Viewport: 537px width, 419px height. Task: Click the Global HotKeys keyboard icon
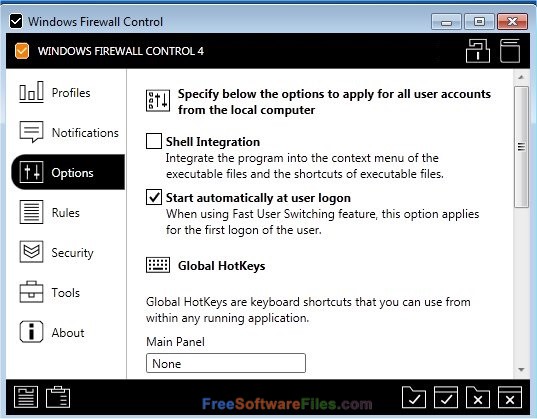(x=158, y=265)
